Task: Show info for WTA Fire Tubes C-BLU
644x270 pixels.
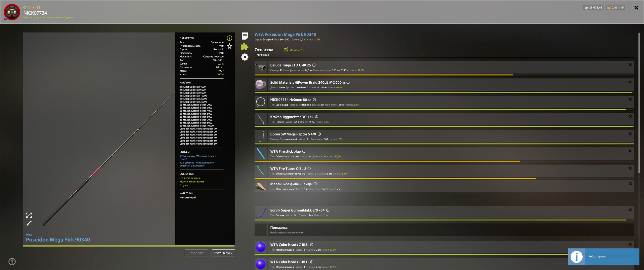Action: pos(309,169)
